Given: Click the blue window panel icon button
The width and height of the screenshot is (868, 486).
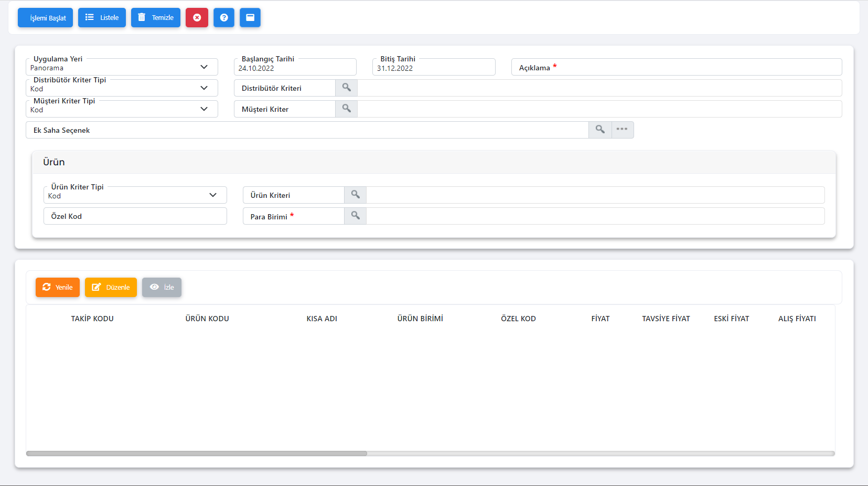Looking at the screenshot, I should (x=250, y=18).
